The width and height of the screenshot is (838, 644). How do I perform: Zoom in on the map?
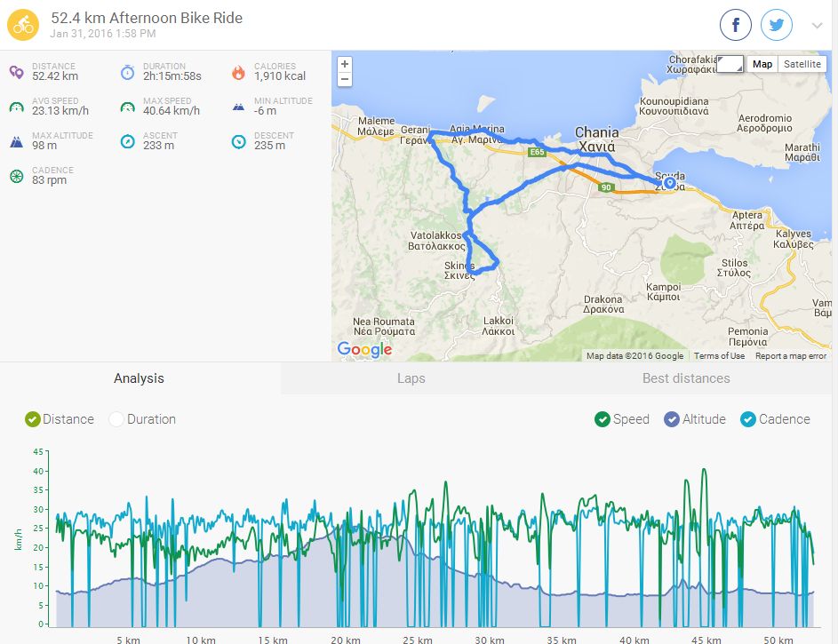point(345,64)
